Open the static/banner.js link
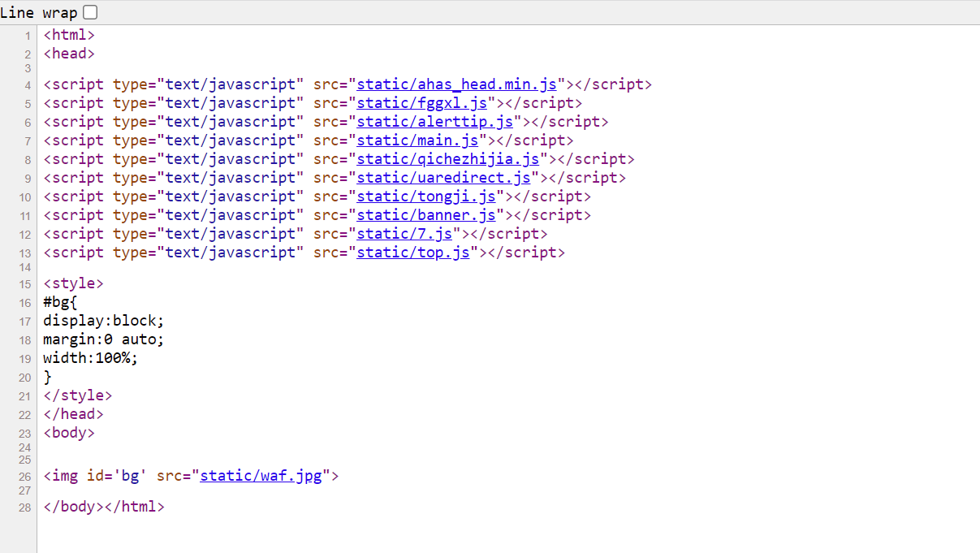This screenshot has height=553, width=980. coord(426,215)
